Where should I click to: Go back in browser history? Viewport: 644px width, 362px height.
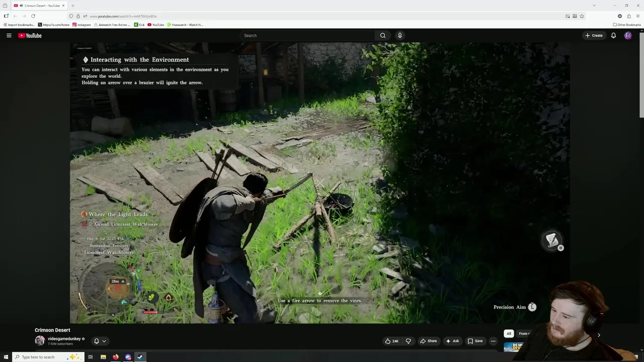point(15,16)
